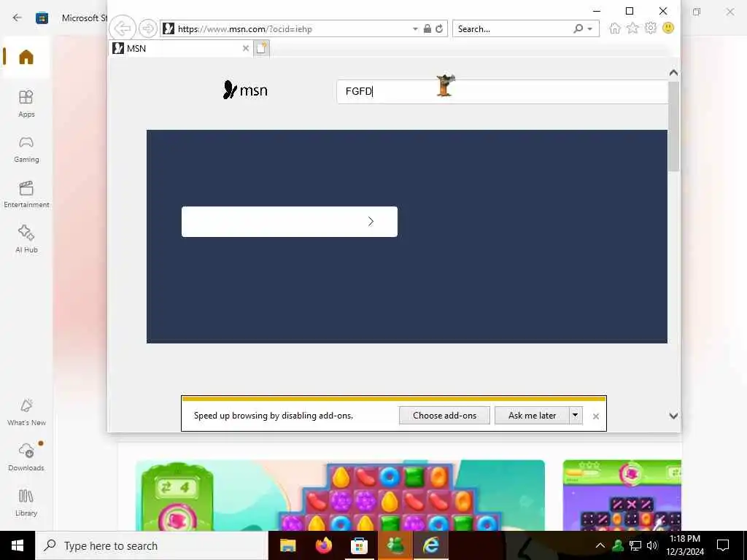Click the search magnifier icon
Viewport: 747px width, 560px height.
tap(578, 28)
